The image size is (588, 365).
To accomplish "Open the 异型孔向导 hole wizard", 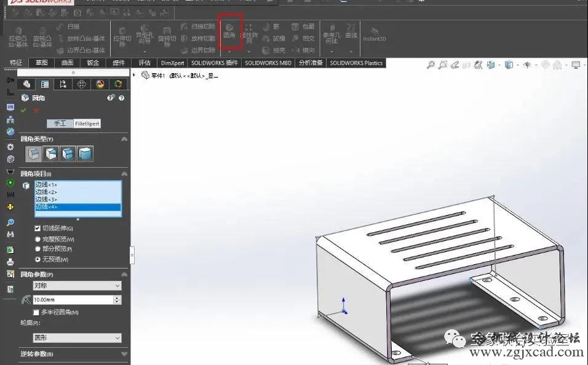I will click(x=145, y=34).
